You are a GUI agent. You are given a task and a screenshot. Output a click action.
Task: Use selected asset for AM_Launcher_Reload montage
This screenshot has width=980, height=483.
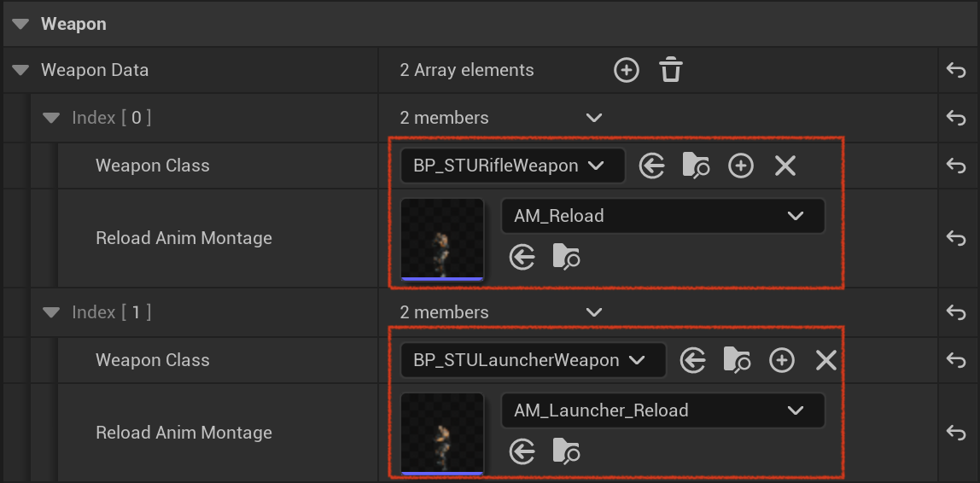[x=522, y=451]
